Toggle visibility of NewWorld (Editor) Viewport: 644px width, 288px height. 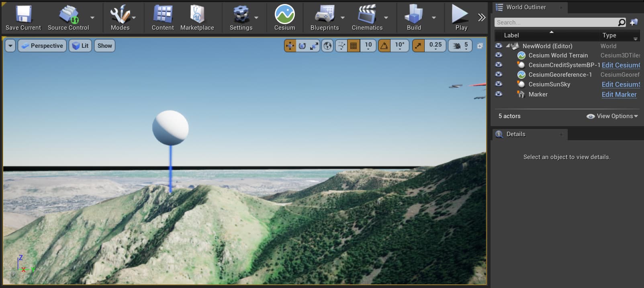pos(499,46)
